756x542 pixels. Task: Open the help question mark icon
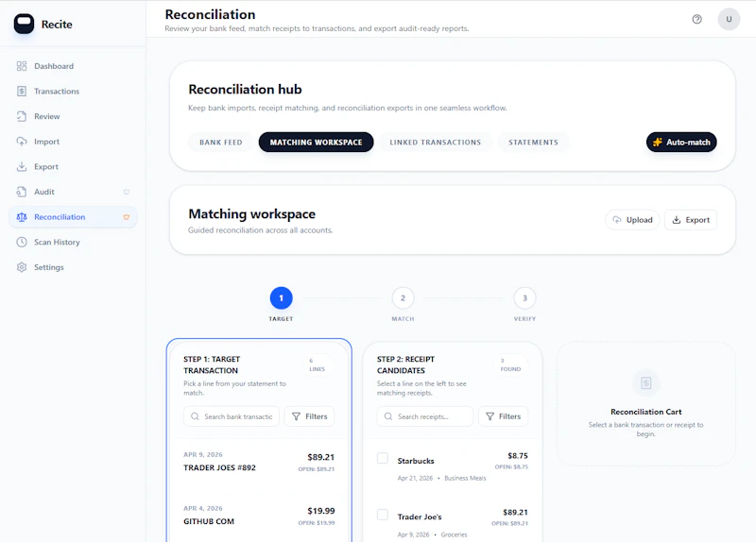click(x=696, y=19)
